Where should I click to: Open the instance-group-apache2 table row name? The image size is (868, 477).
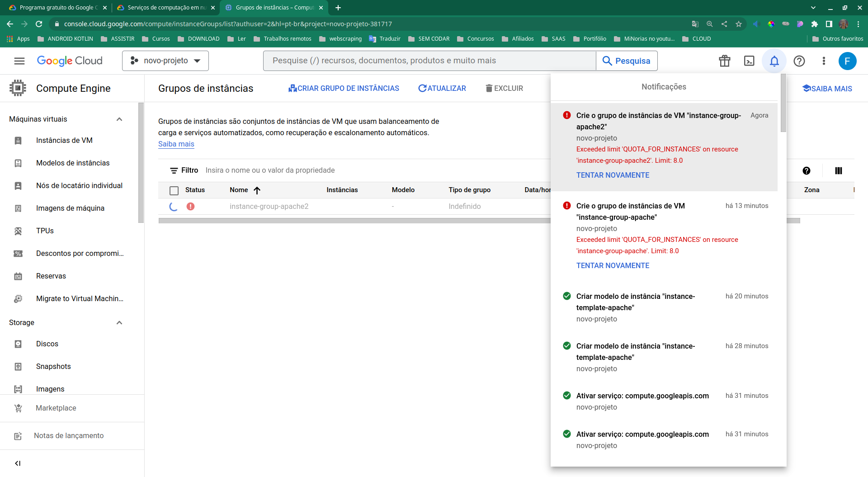point(269,207)
